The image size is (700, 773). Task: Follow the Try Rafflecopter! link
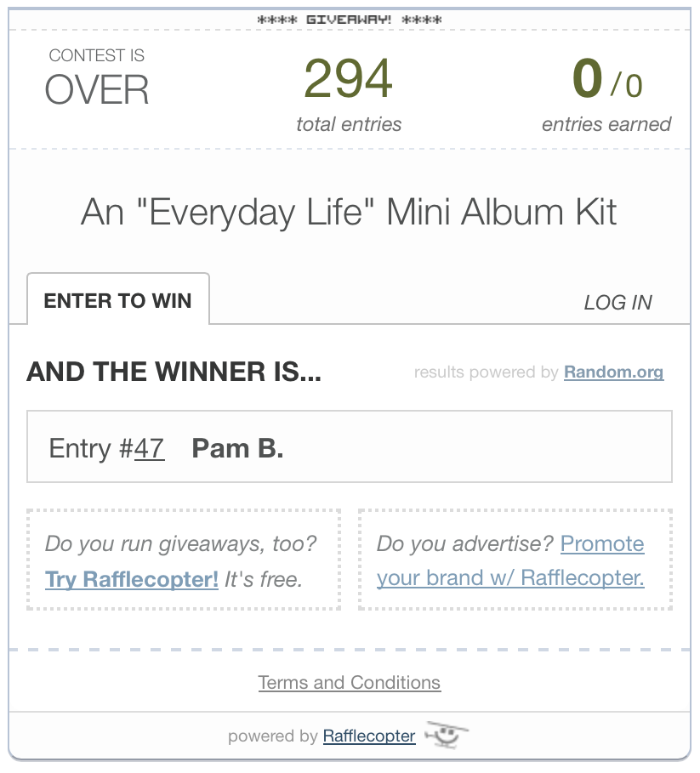click(x=132, y=579)
